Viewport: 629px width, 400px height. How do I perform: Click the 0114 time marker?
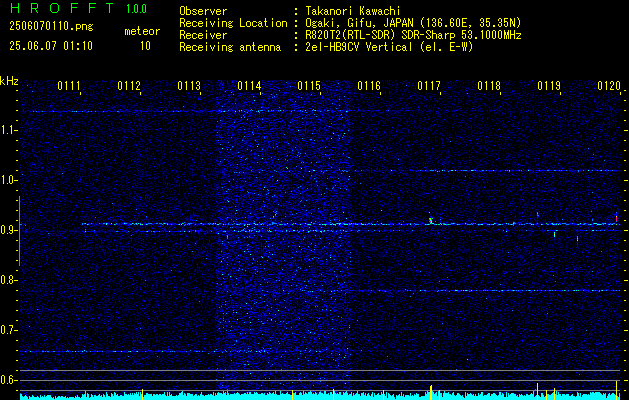[x=249, y=85]
